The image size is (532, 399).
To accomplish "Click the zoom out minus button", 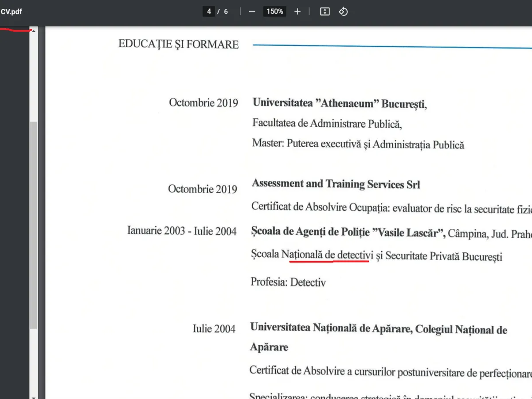I will tap(252, 12).
